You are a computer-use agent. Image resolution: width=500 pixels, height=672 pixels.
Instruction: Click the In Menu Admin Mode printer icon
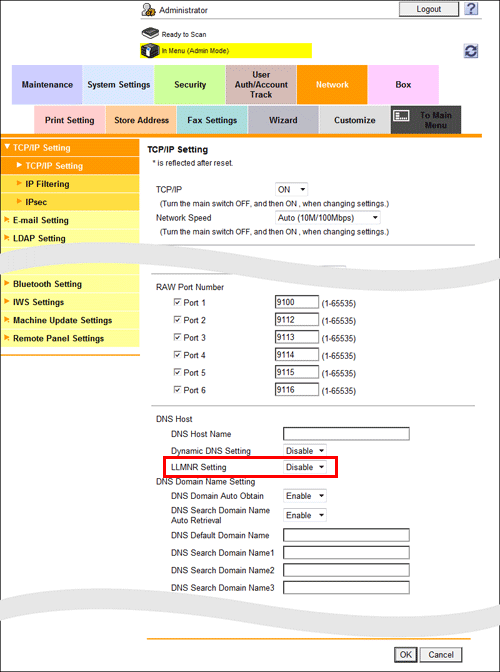click(150, 51)
